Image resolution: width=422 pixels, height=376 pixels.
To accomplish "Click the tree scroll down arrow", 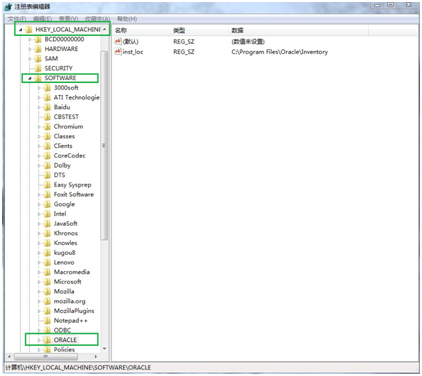I will [x=104, y=349].
